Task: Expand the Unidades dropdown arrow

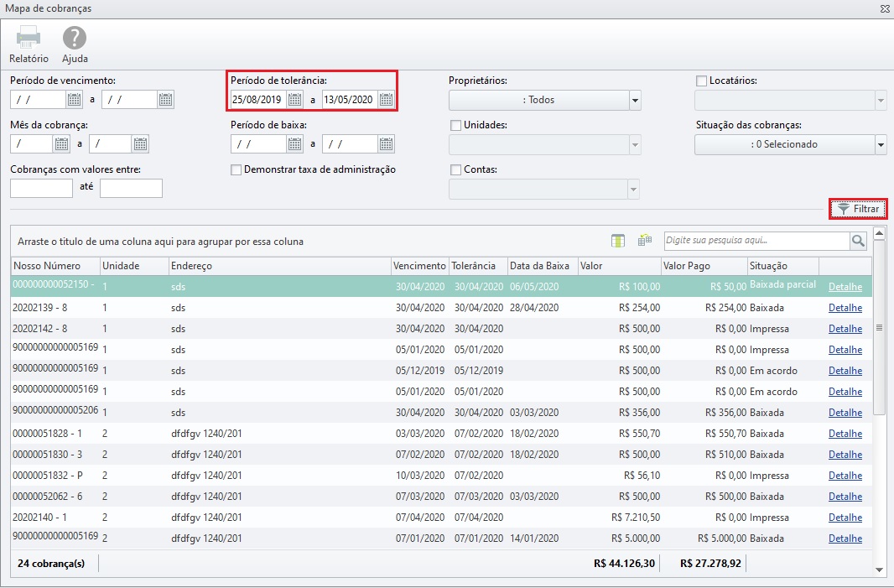Action: (x=635, y=145)
